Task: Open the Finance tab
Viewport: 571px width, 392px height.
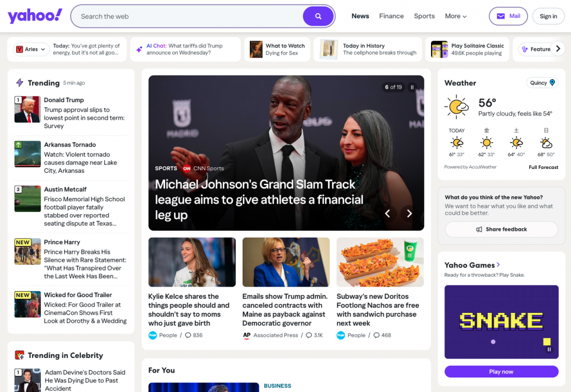Action: [391, 16]
